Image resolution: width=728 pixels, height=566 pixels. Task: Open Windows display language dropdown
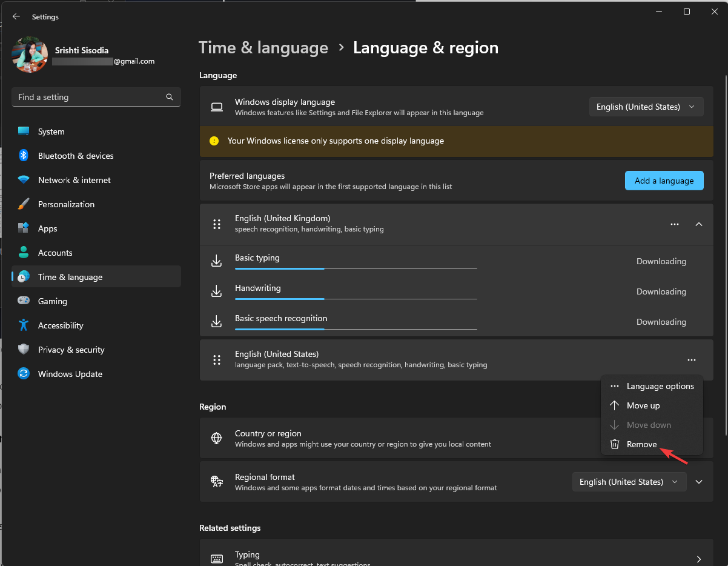[646, 107]
